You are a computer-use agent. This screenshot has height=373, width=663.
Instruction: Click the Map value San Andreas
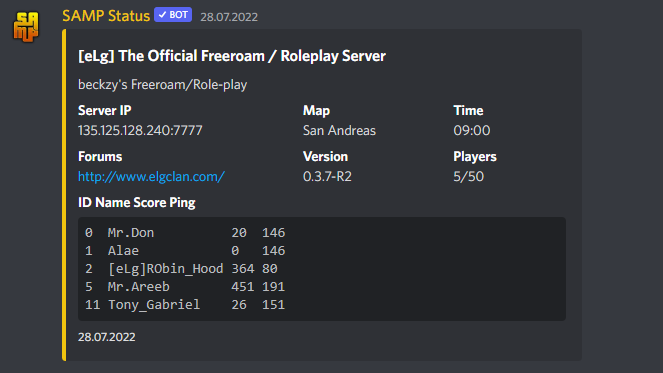tap(339, 130)
